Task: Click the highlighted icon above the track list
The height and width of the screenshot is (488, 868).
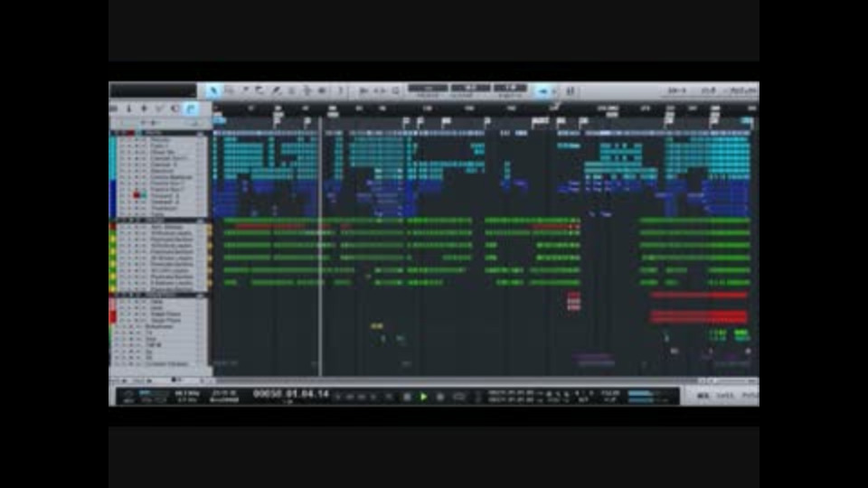Action: 191,108
